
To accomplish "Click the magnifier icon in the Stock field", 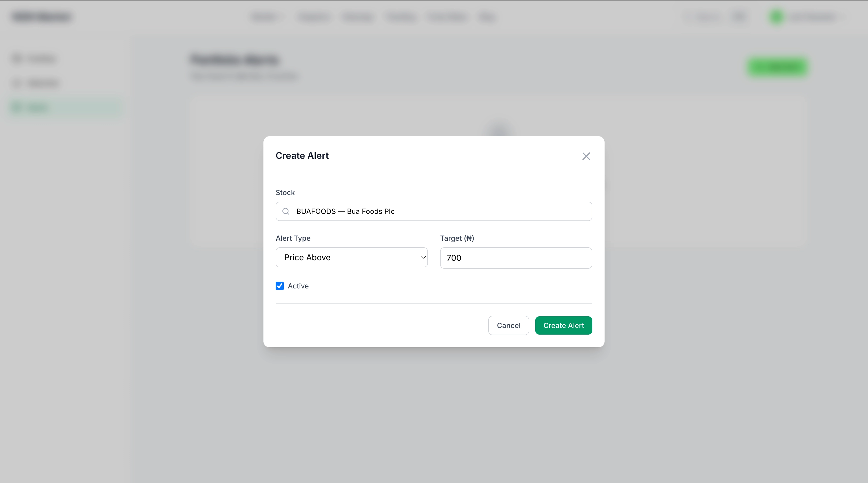I will point(286,212).
